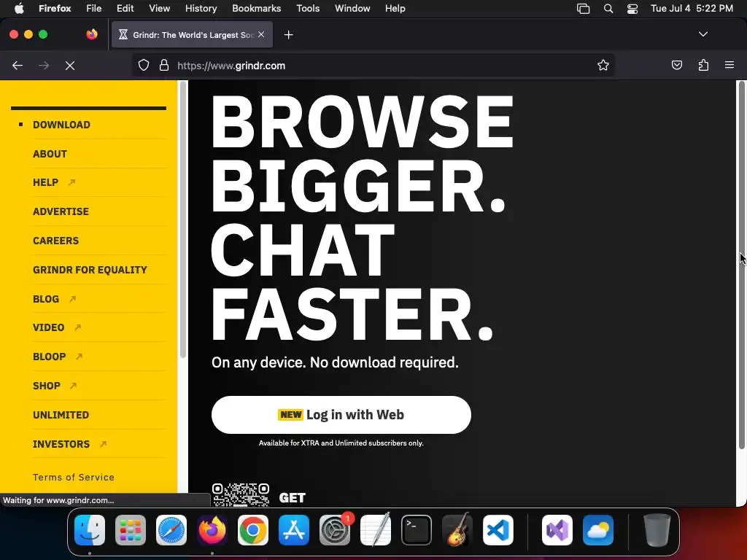Open Control Center in menu bar

pyautogui.click(x=632, y=8)
